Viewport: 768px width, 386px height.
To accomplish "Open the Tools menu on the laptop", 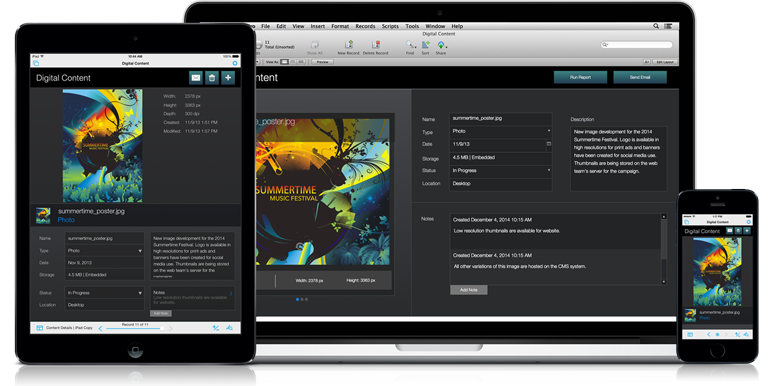I will (412, 26).
